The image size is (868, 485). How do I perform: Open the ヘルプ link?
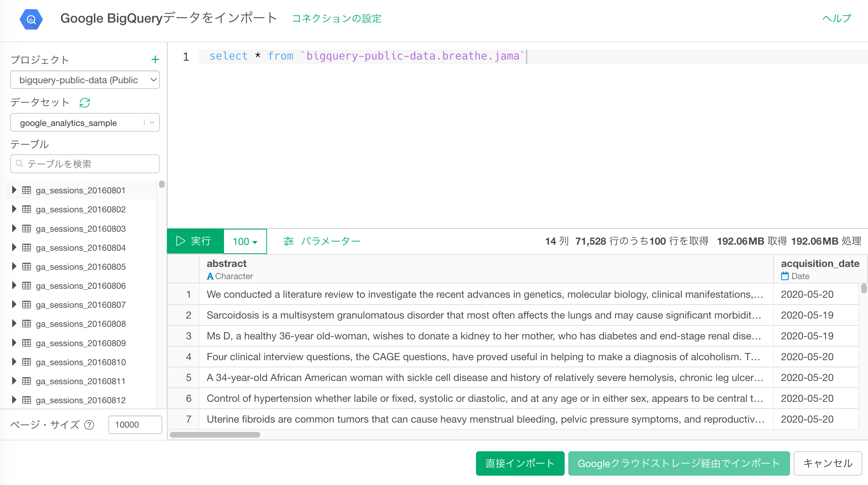point(837,18)
